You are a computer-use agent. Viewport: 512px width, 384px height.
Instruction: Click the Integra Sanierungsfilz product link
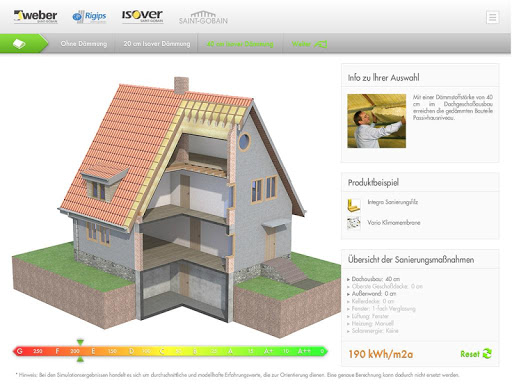[392, 202]
